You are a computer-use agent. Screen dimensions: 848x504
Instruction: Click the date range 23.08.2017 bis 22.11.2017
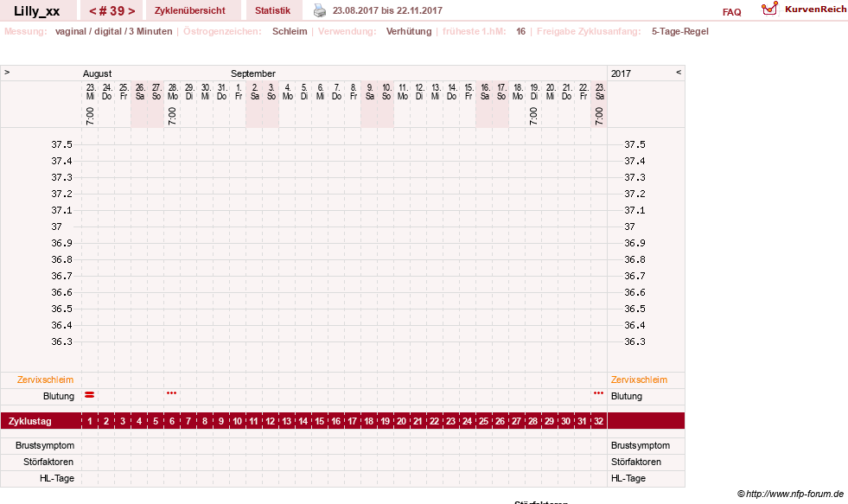(x=387, y=10)
